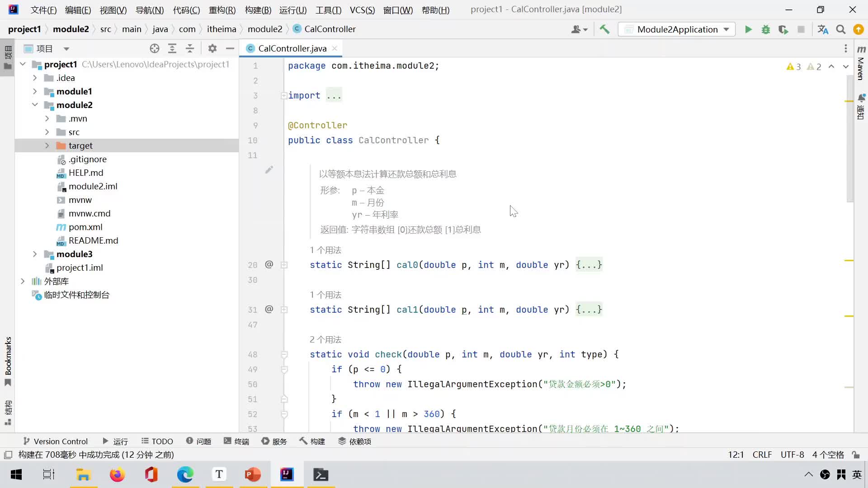Toggle the Structure panel in the left stripe
Viewport: 868px width, 488px height.
coord(8,413)
